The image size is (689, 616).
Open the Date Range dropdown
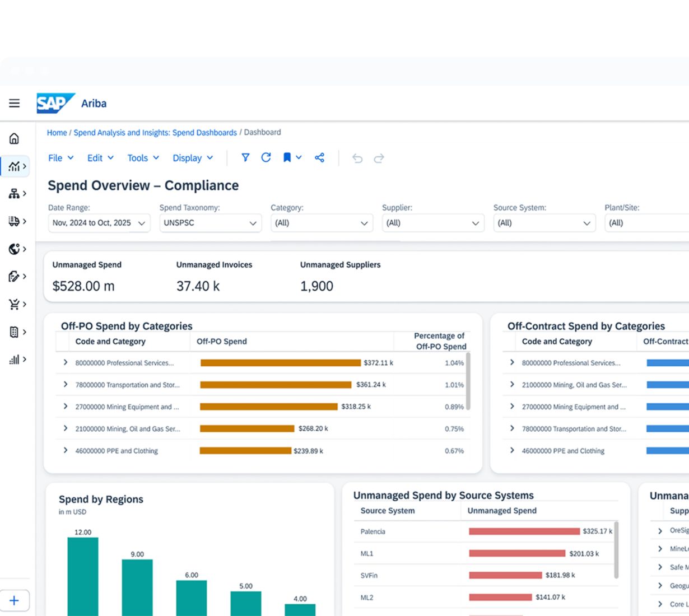pos(99,223)
